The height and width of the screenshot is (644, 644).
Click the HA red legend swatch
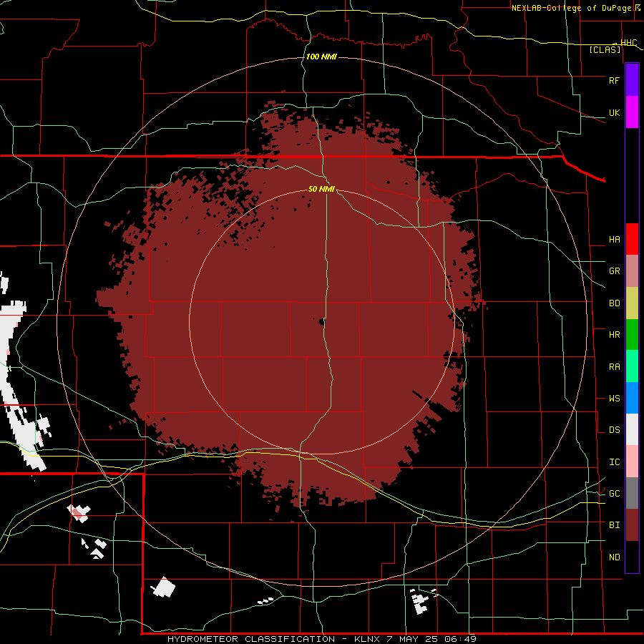point(632,239)
